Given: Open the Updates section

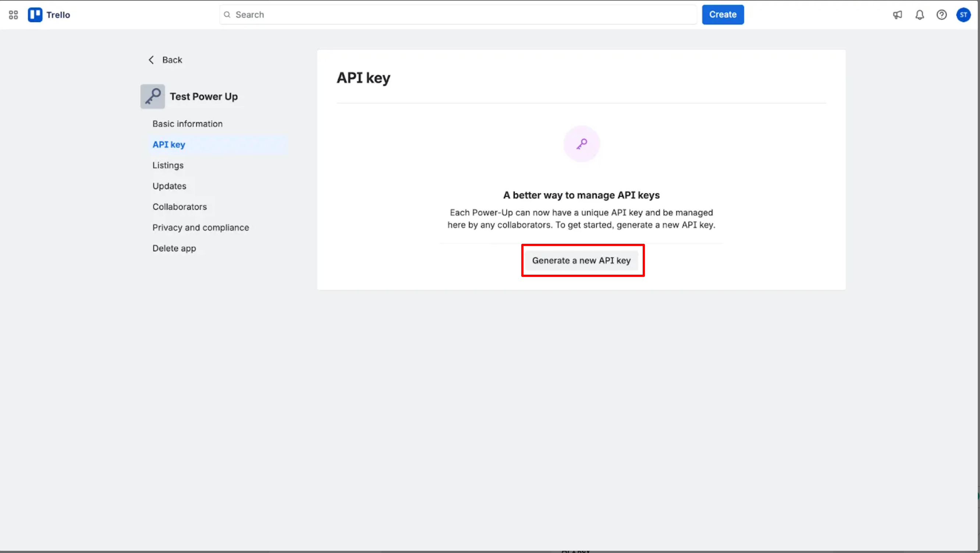Looking at the screenshot, I should 169,186.
